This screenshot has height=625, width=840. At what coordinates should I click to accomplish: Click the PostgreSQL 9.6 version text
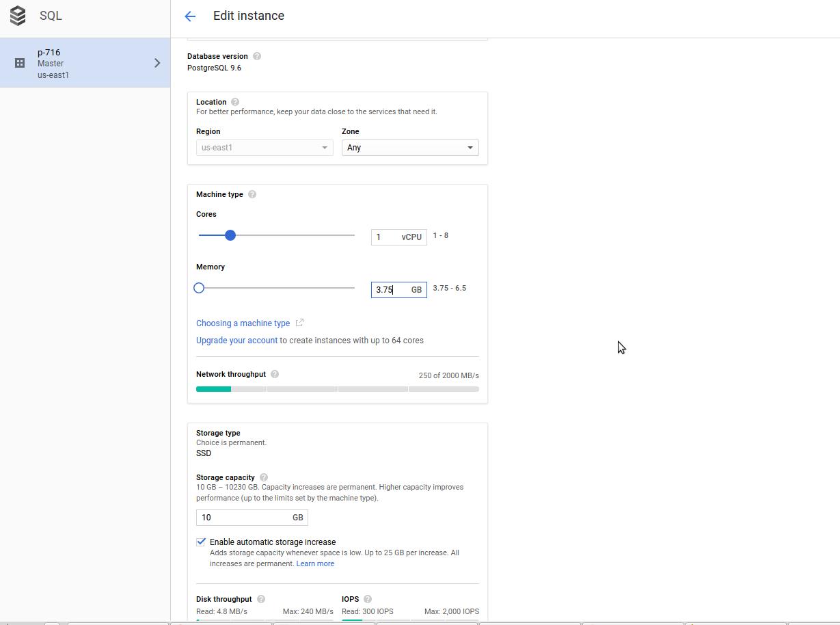point(214,68)
